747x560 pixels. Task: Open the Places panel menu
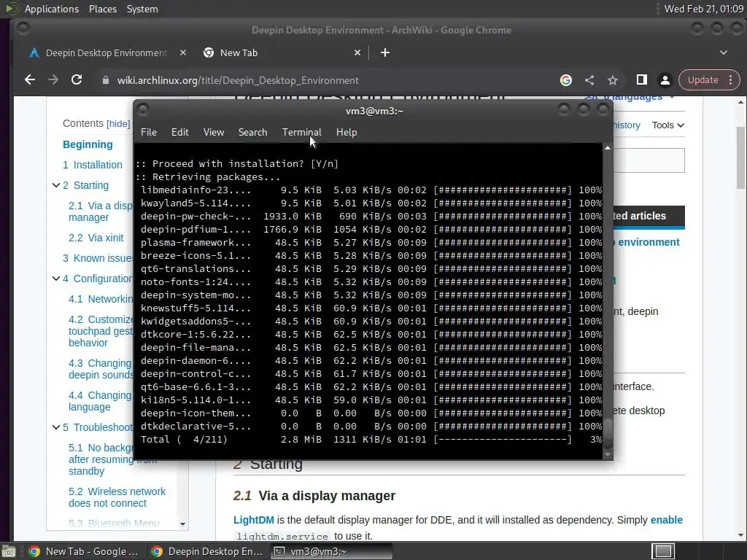pos(102,9)
